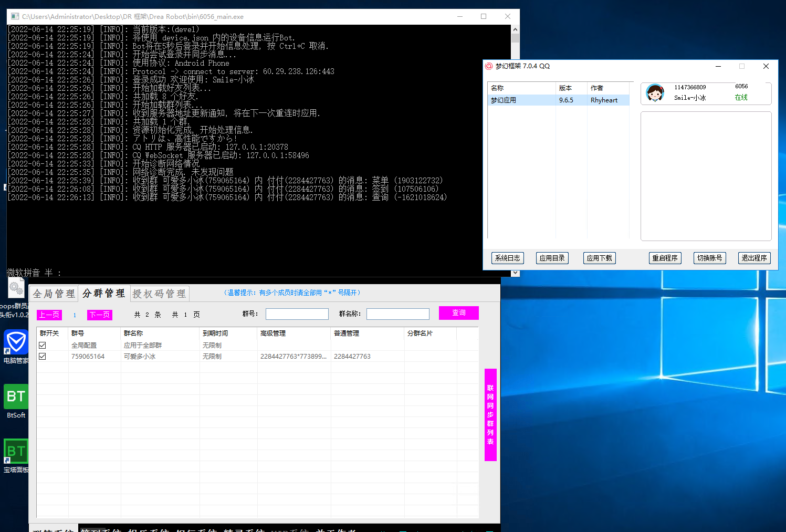Toggle the 全局配置 group switch checkbox
Image resolution: width=786 pixels, height=532 pixels.
point(43,346)
